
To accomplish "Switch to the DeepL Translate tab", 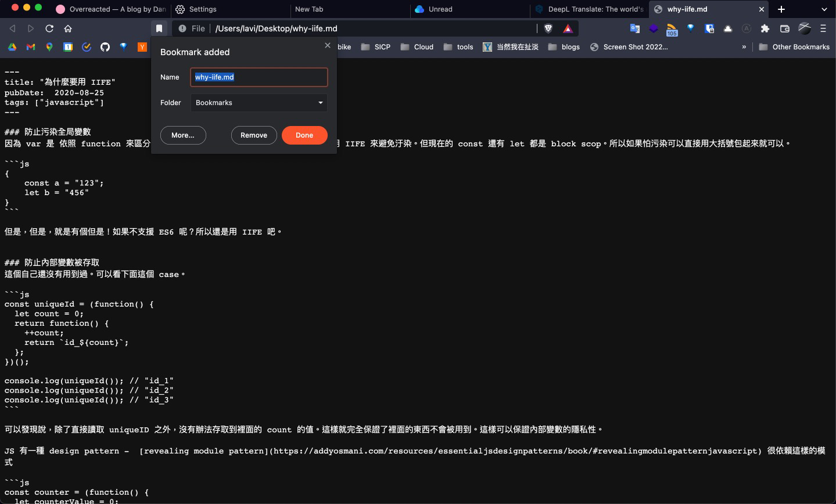I will pyautogui.click(x=590, y=9).
